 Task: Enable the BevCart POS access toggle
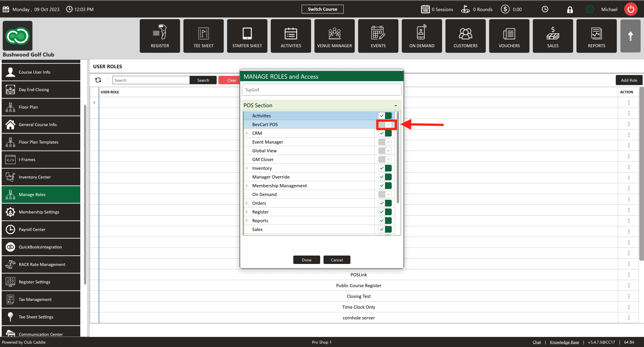click(385, 124)
